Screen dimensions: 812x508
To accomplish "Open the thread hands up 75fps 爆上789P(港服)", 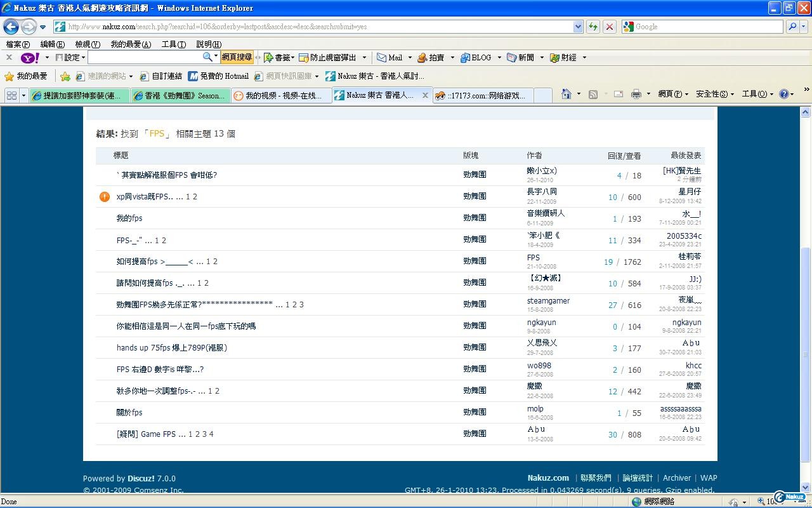I will click(x=172, y=348).
